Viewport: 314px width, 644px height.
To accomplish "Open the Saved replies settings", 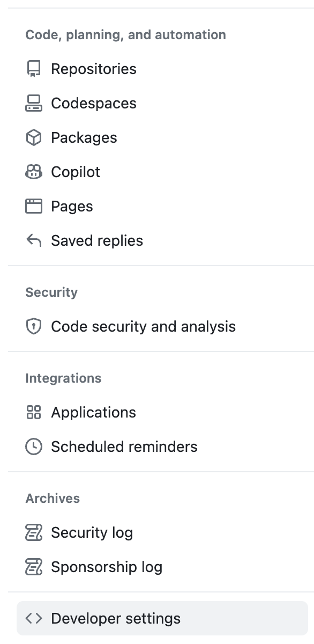I will click(96, 240).
